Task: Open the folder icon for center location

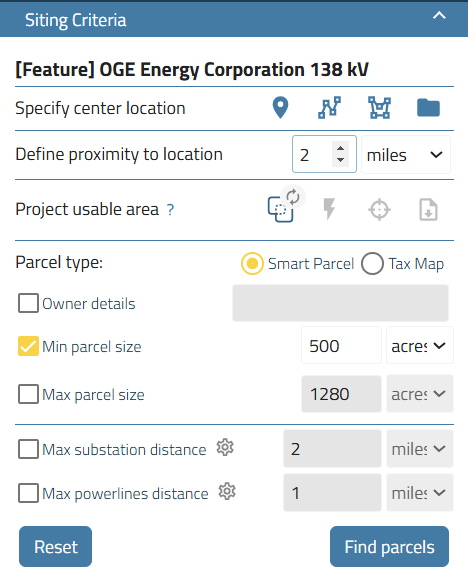Action: (x=428, y=108)
